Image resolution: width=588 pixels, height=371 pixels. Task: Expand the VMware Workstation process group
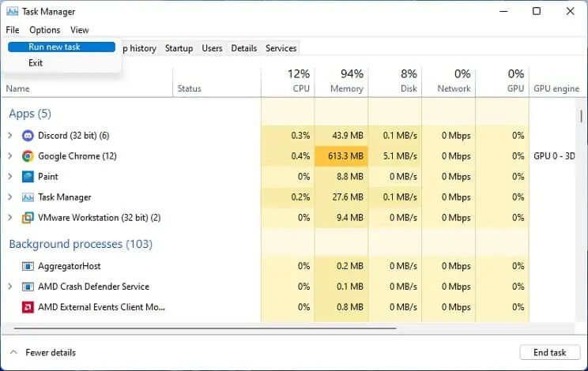tap(10, 218)
